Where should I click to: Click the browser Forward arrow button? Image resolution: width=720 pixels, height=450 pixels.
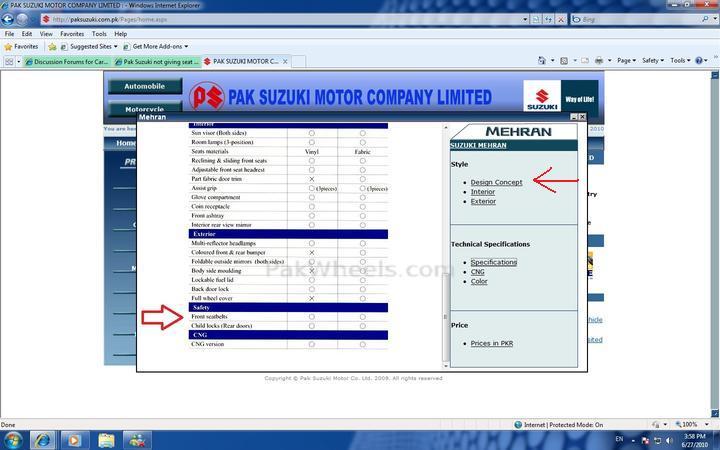coord(22,19)
